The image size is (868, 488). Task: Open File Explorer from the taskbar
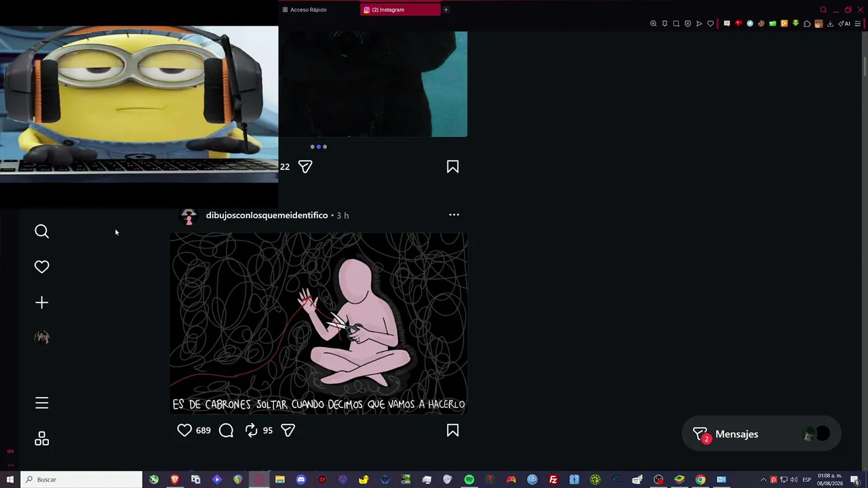(280, 480)
